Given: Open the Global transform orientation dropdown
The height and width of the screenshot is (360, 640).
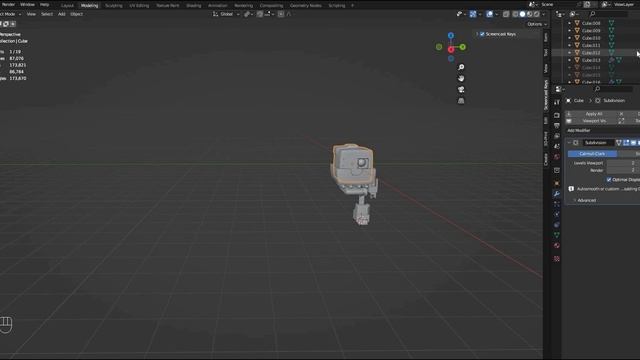Looking at the screenshot, I should [226, 14].
